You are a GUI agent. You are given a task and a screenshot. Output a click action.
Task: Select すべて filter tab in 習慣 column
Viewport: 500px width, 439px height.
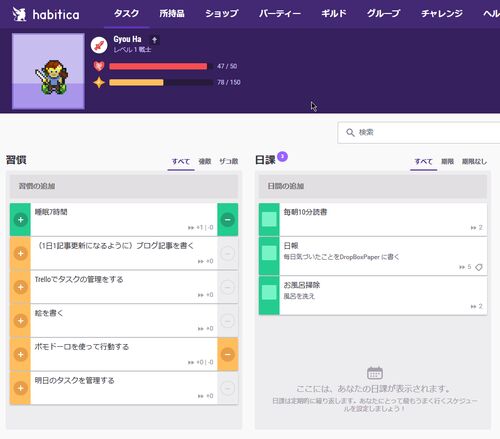point(181,162)
